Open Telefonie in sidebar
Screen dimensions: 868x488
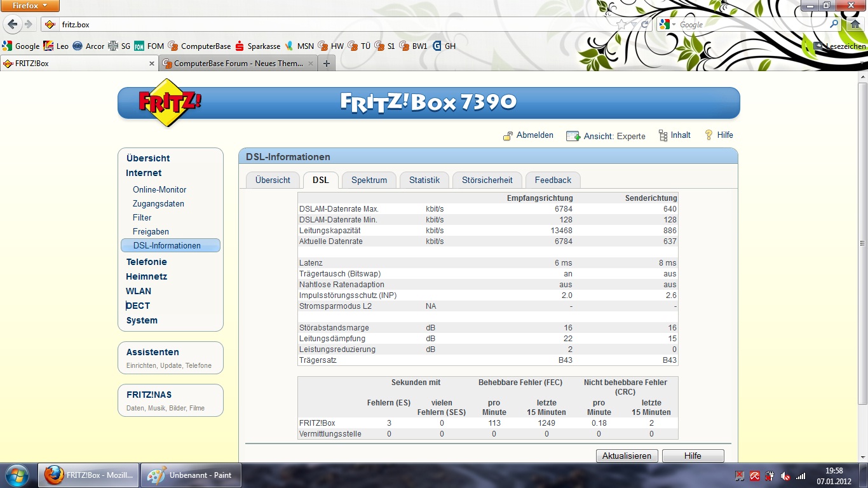pos(146,262)
